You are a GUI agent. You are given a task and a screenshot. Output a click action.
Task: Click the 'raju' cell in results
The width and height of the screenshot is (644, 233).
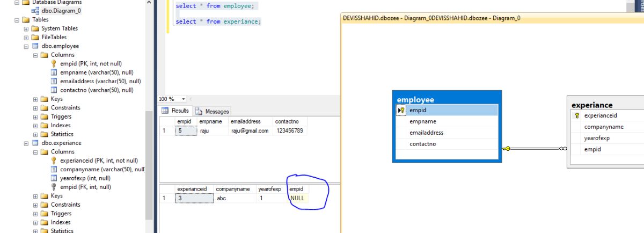213,130
